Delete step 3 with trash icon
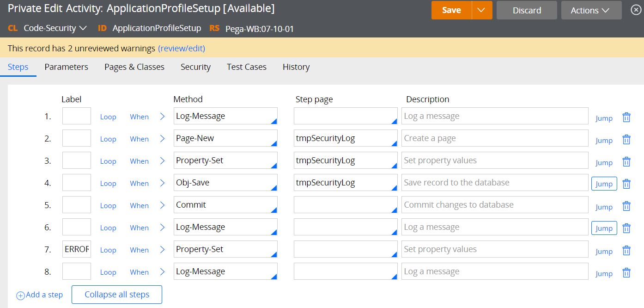Image resolution: width=644 pixels, height=308 pixels. [x=626, y=161]
